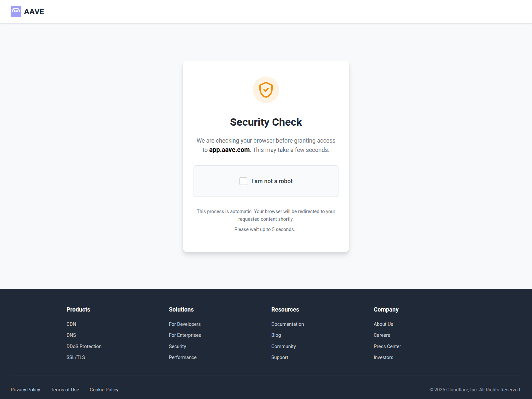Open the Terms of Use link
532x399 pixels.
pos(65,390)
